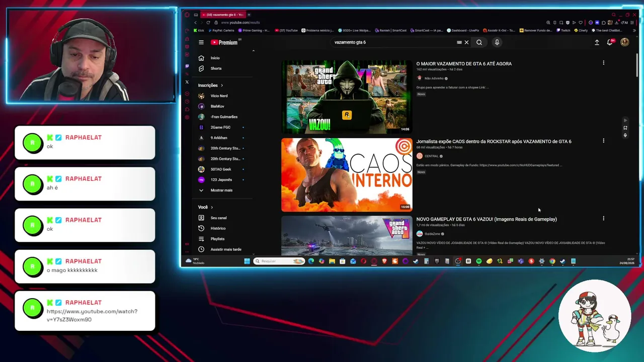Image resolution: width=644 pixels, height=362 pixels.
Task: Open Seu canal in the sidebar
Action: 224,218
